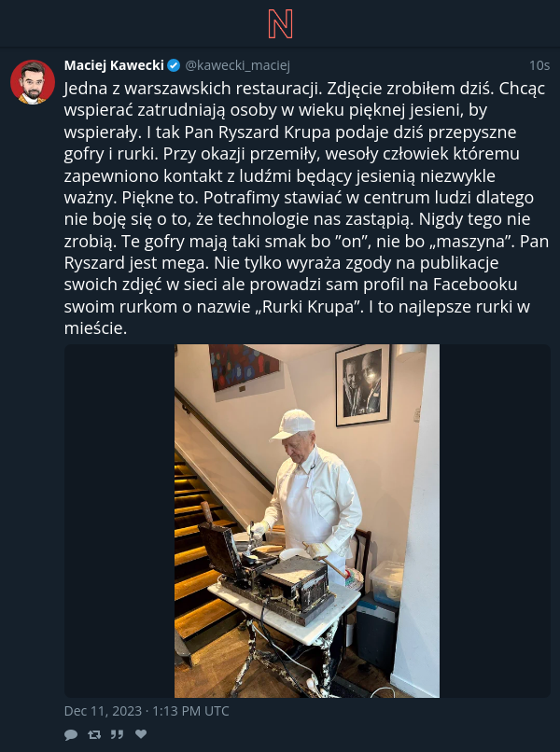
Task: Click the colorful abstract painting in the photo
Action: click(x=245, y=368)
